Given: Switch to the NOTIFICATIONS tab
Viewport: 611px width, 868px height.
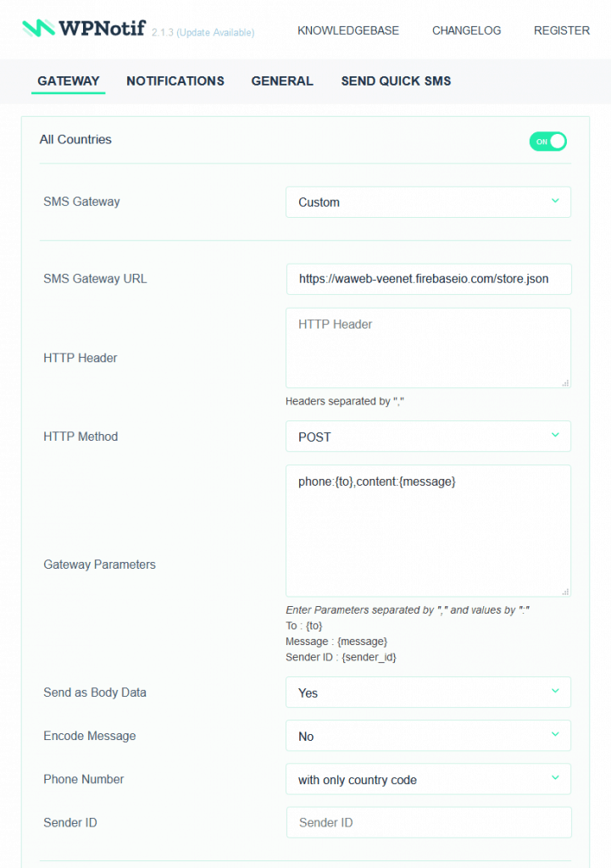Looking at the screenshot, I should (x=175, y=81).
